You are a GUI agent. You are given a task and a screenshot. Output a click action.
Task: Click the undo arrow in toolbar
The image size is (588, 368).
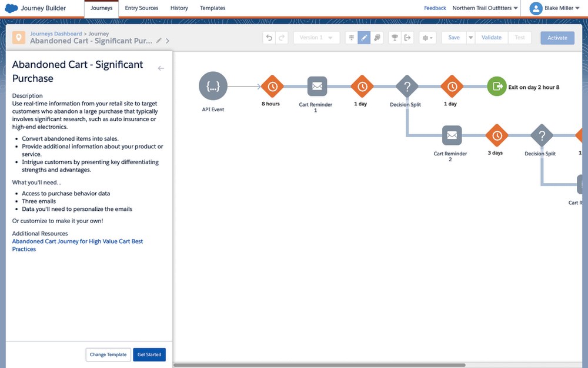click(269, 38)
